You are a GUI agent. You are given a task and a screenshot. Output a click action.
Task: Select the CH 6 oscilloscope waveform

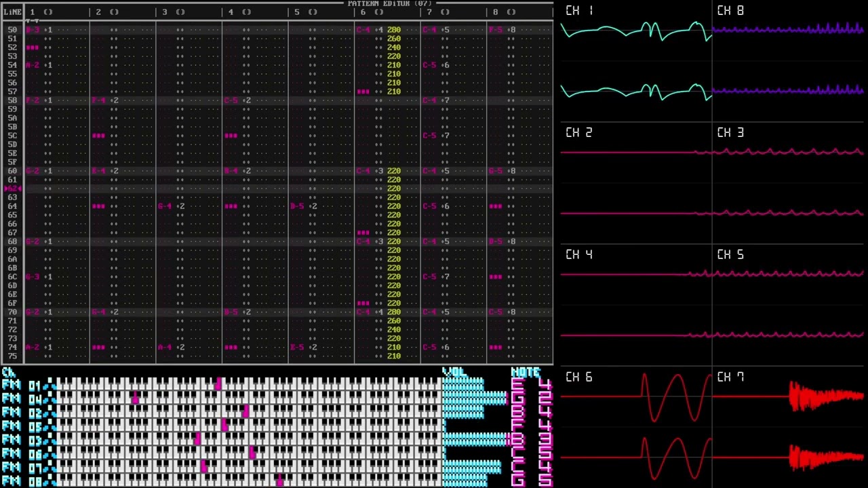point(636,428)
